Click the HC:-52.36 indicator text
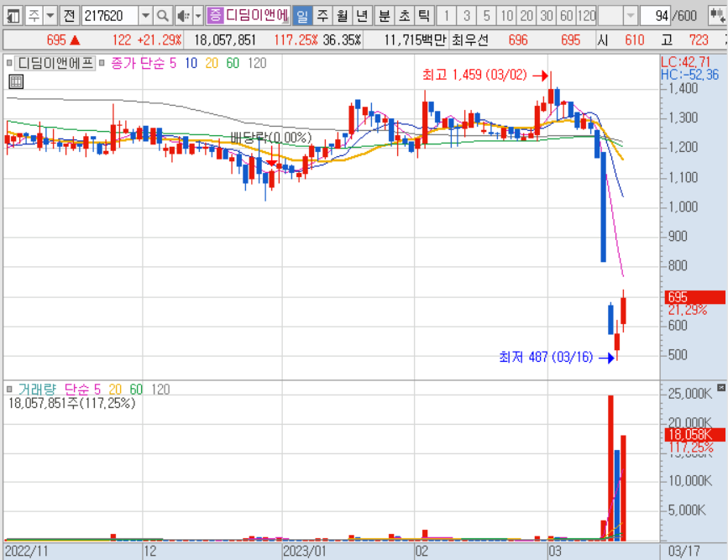 689,74
